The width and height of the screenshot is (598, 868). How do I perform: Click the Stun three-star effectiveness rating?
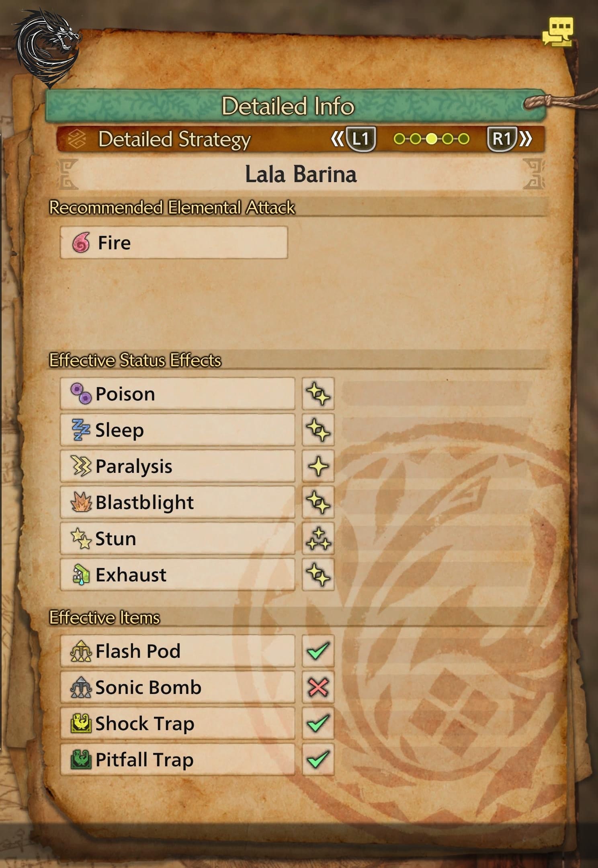318,538
